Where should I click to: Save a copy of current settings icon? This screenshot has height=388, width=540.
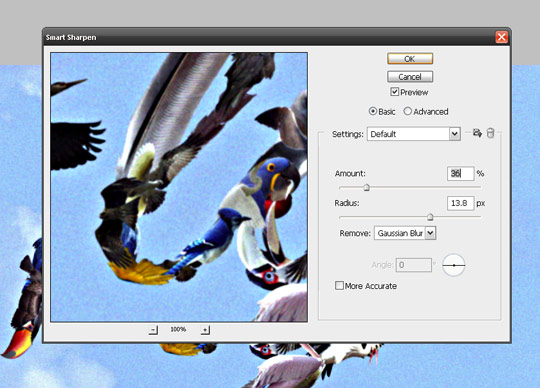pyautogui.click(x=477, y=133)
